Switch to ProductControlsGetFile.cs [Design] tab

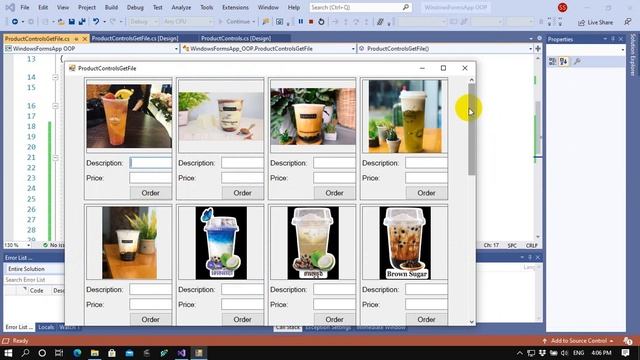(135, 38)
